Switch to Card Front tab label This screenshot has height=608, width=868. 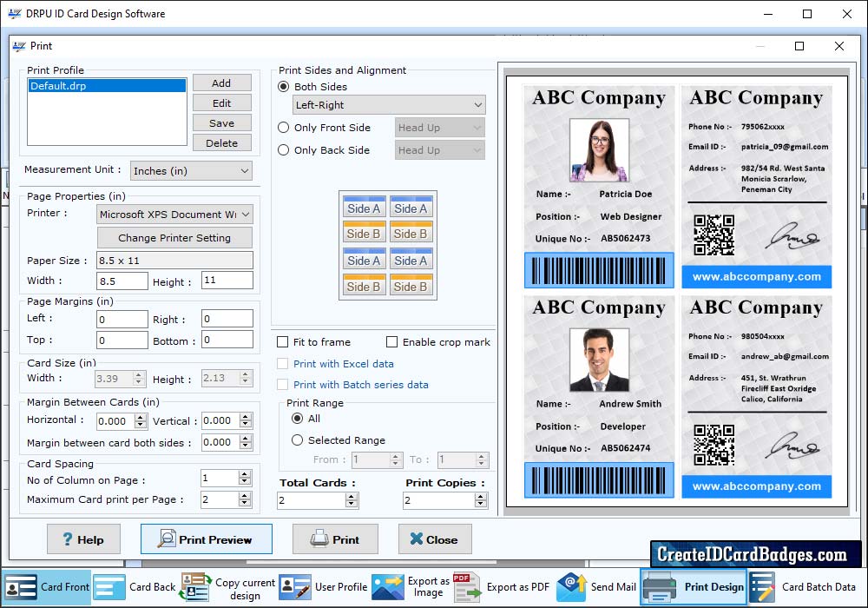point(65,587)
